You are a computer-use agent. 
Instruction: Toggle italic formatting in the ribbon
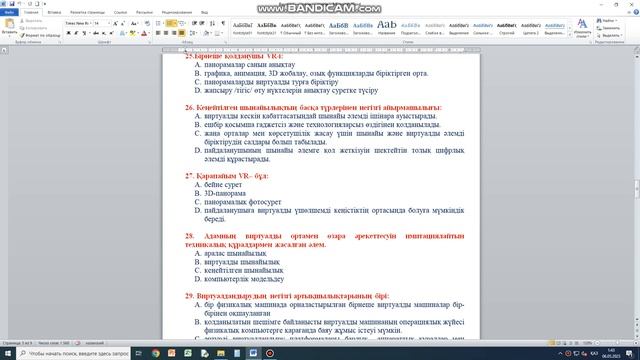pos(76,33)
